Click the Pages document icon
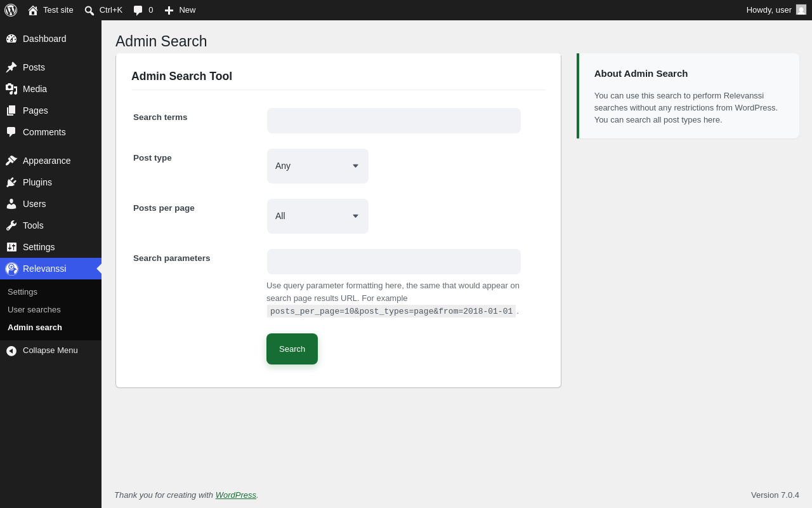 click(11, 110)
